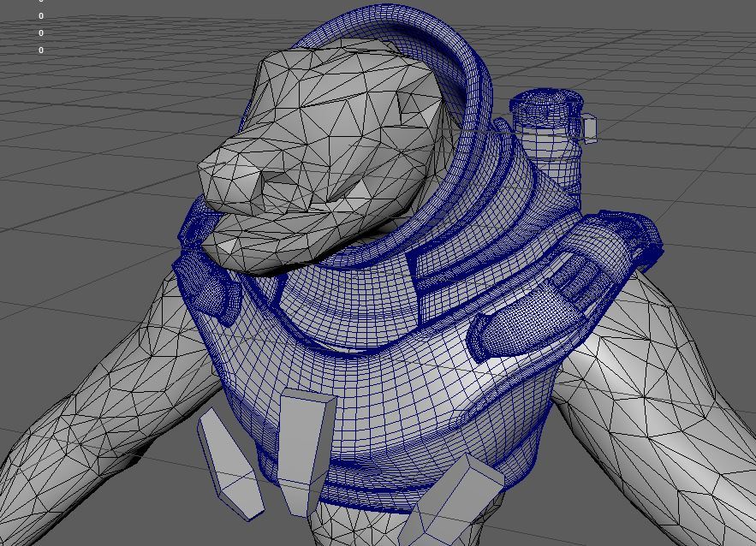The height and width of the screenshot is (546, 756).
Task: Click the leftmost crystal shard
Action: pos(229,462)
